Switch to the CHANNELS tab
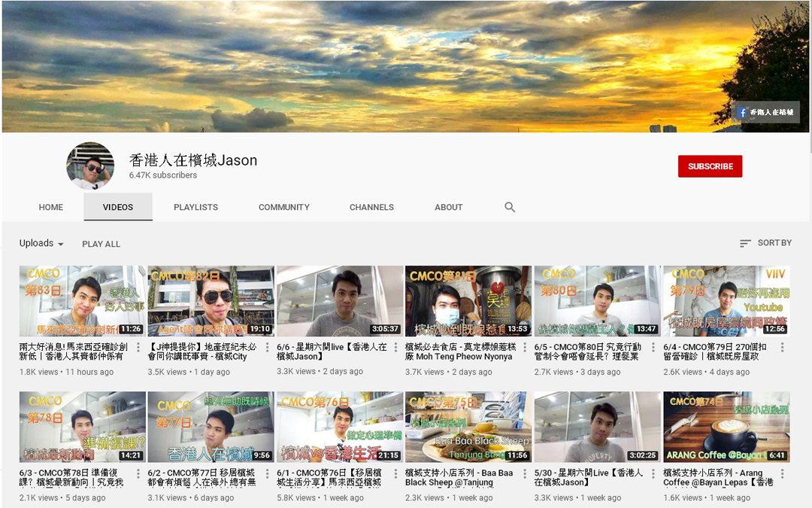The height and width of the screenshot is (508, 812). pos(371,208)
